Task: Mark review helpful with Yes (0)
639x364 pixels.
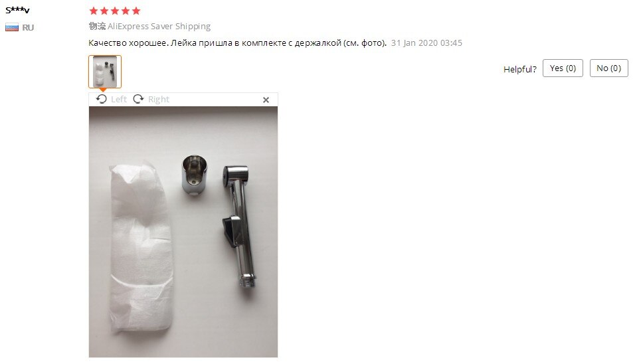Action: pyautogui.click(x=563, y=68)
